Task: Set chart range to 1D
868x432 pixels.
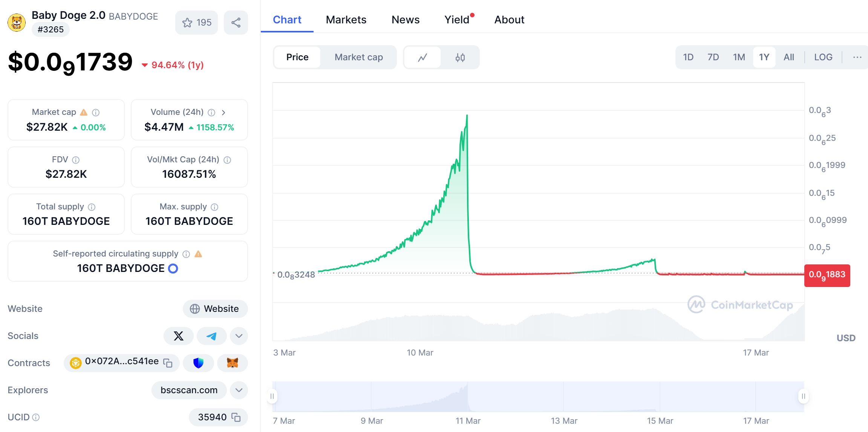Action: pos(688,57)
